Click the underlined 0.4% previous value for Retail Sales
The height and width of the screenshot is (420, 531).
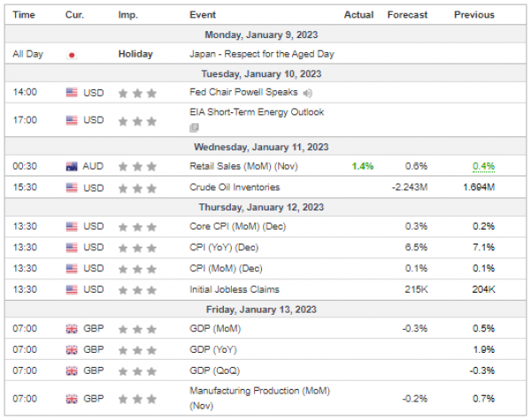pos(482,165)
